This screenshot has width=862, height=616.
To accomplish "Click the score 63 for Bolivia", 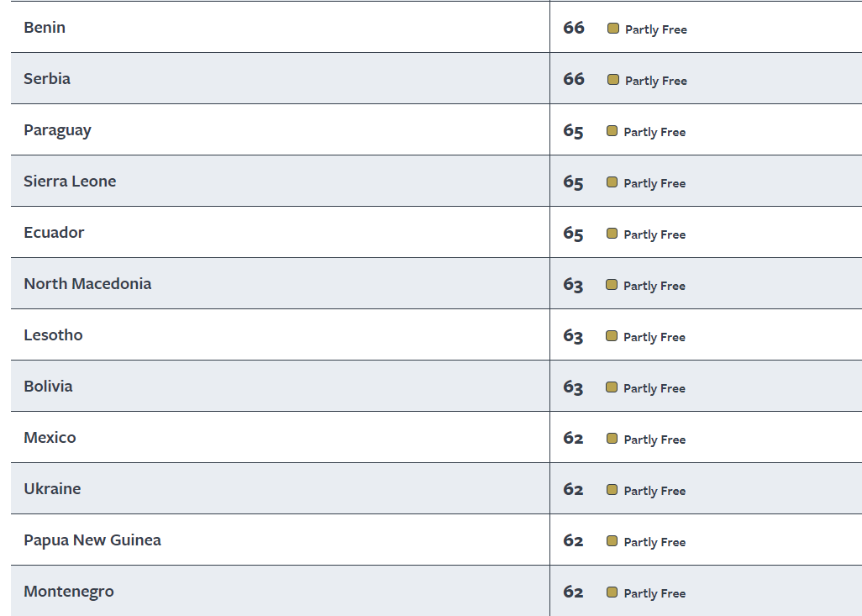I will [573, 387].
